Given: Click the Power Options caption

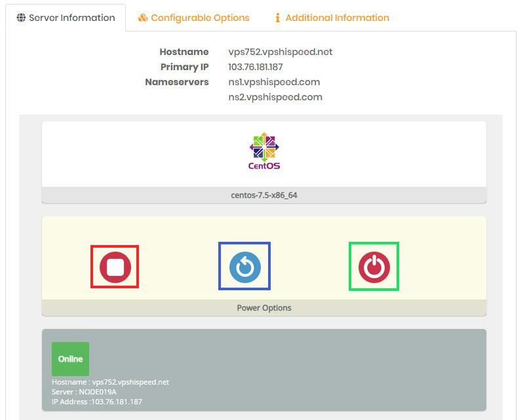Looking at the screenshot, I should (x=264, y=308).
